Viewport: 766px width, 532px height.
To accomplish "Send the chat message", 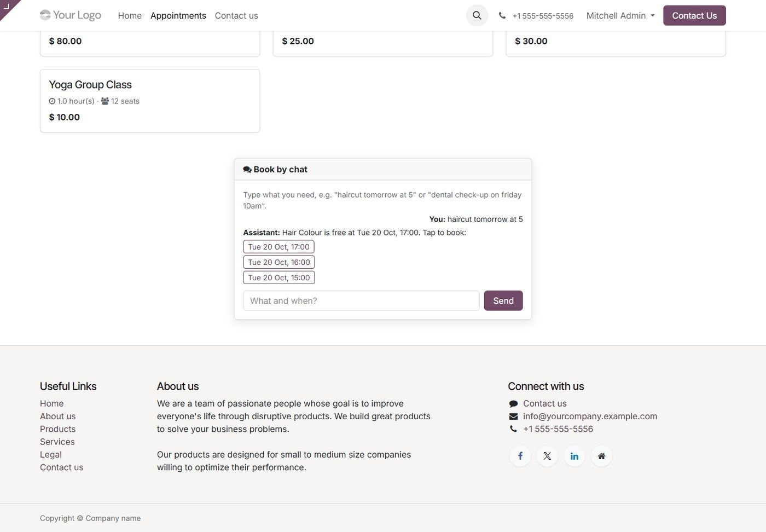I will tap(503, 300).
